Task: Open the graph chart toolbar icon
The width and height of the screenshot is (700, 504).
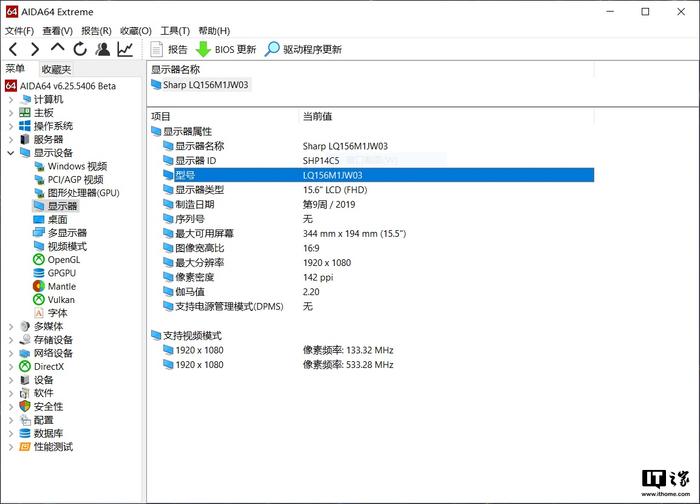Action: 125,49
